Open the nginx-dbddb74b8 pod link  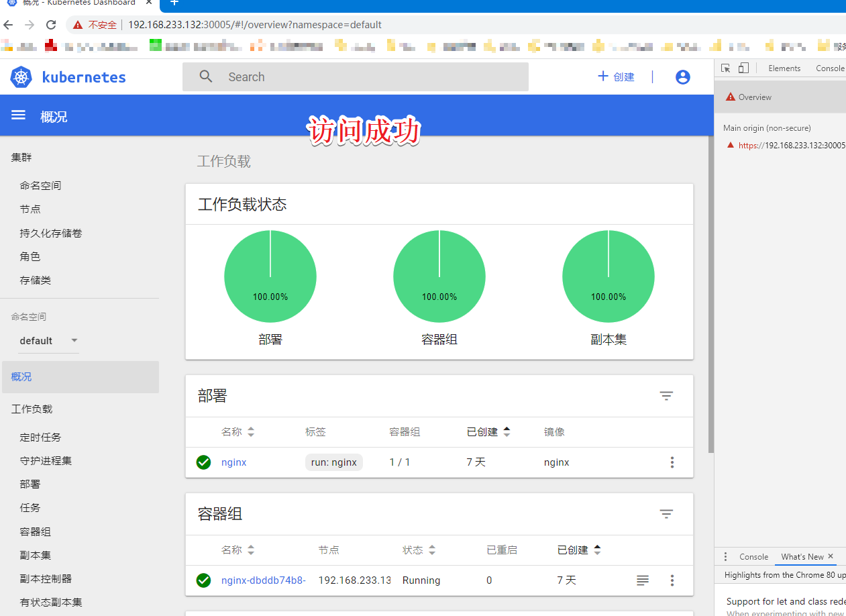point(264,580)
